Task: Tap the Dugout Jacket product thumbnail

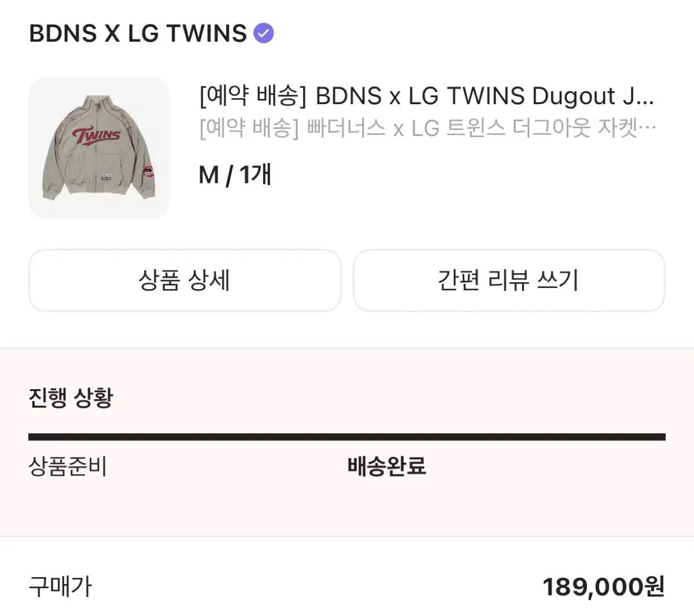Action: (99, 147)
